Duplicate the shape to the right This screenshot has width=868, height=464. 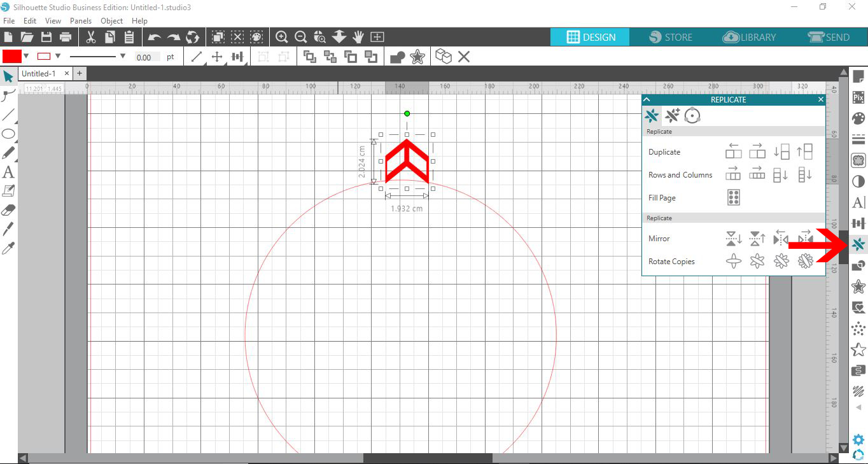coord(757,151)
